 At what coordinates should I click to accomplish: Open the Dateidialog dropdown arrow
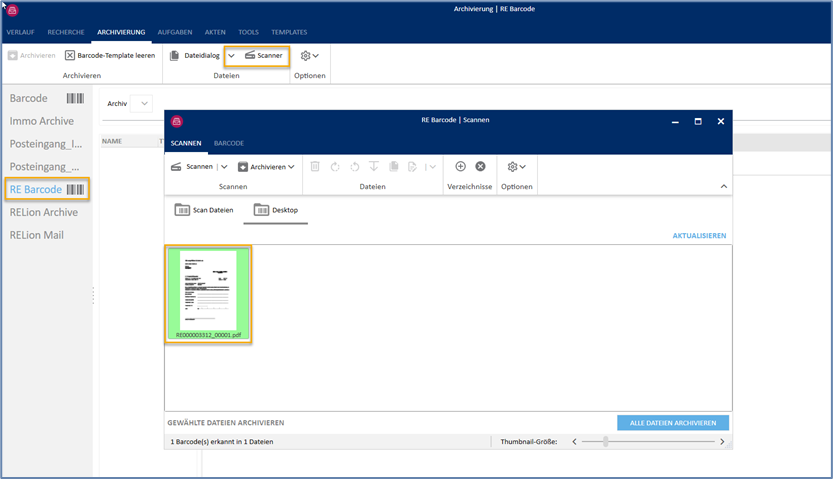tap(231, 56)
